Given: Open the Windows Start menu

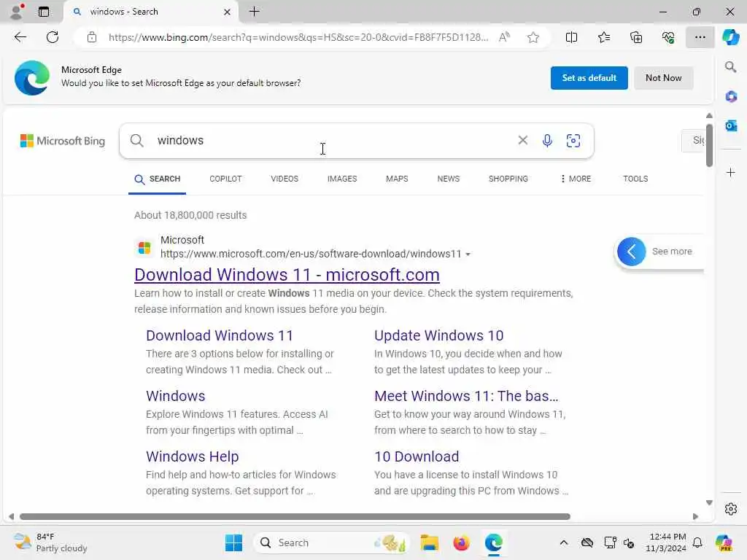Looking at the screenshot, I should pos(233,542).
